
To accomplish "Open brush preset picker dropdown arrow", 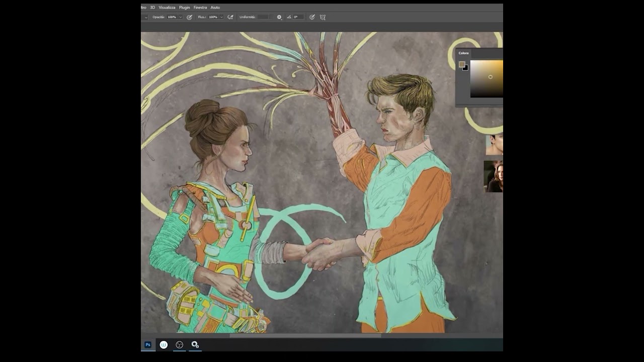I will point(146,17).
